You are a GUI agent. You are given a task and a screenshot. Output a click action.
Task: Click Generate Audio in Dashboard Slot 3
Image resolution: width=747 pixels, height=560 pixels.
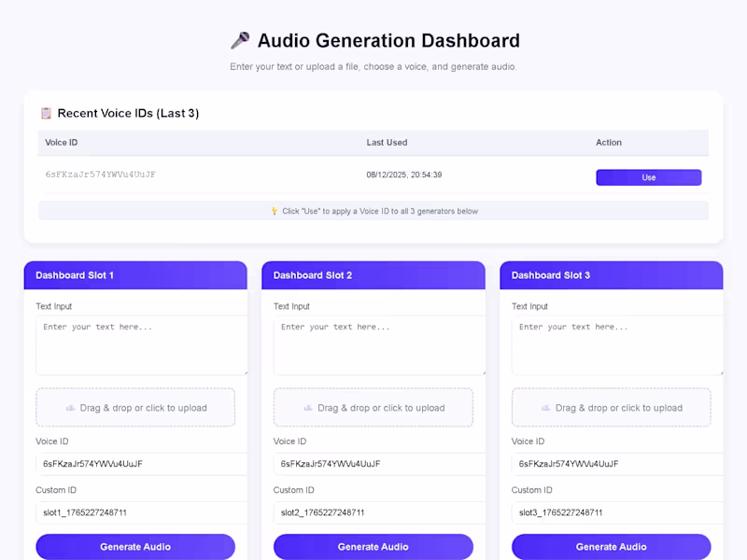(x=612, y=547)
